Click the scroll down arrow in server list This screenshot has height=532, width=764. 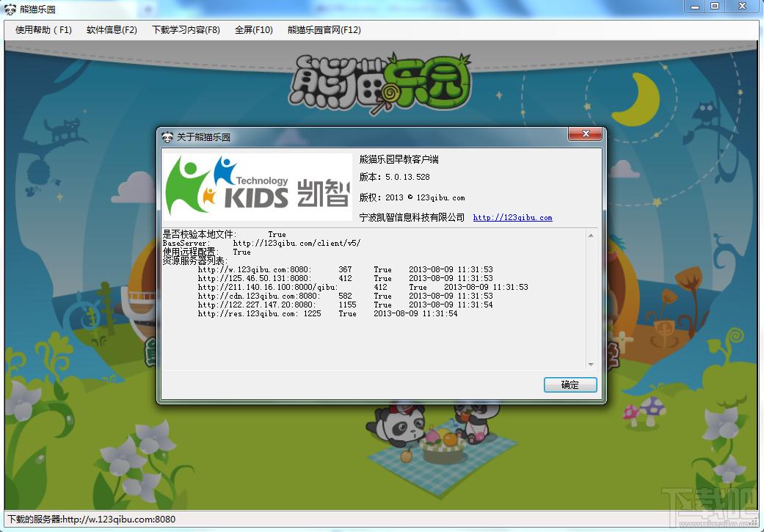coord(591,365)
